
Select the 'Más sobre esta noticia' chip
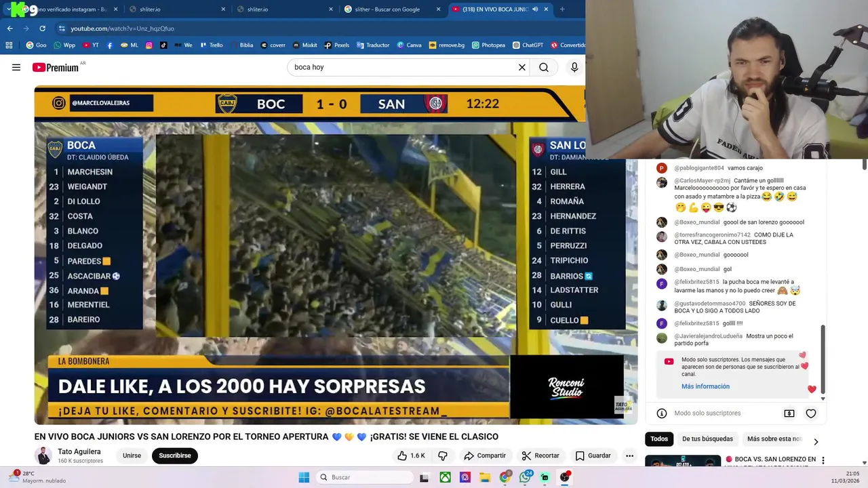pos(774,439)
